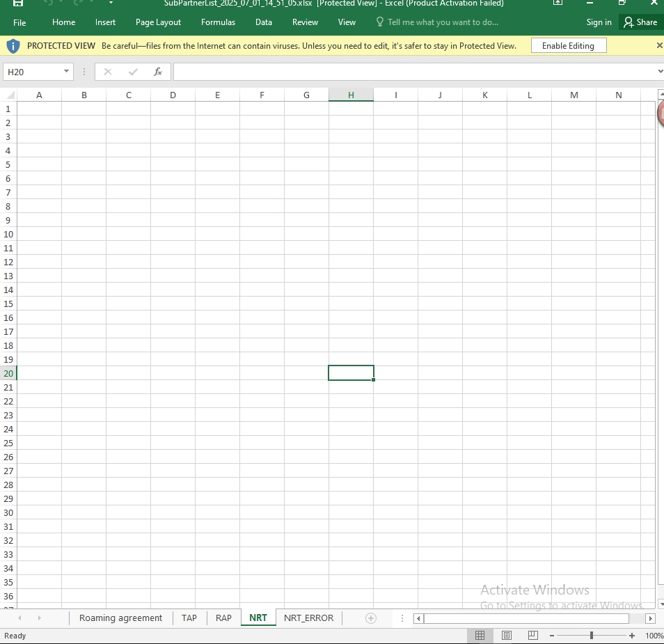Click the zoom slider handle

point(591,636)
